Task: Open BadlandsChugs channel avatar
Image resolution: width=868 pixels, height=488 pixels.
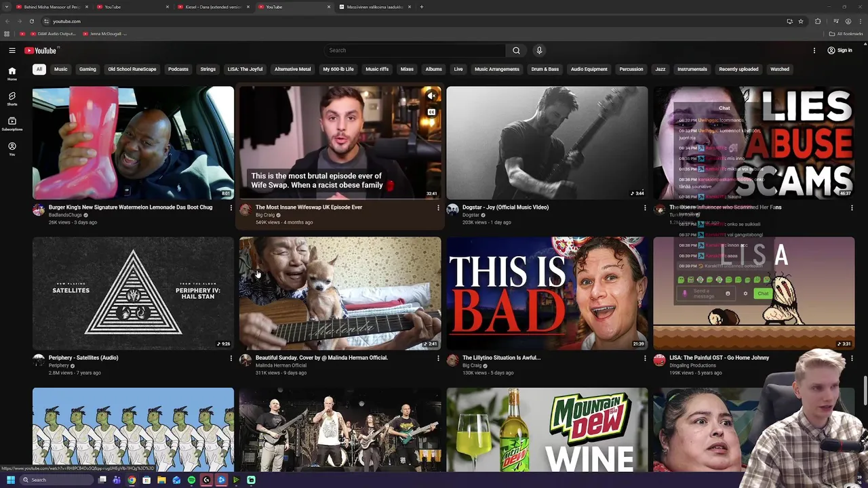Action: (x=39, y=210)
